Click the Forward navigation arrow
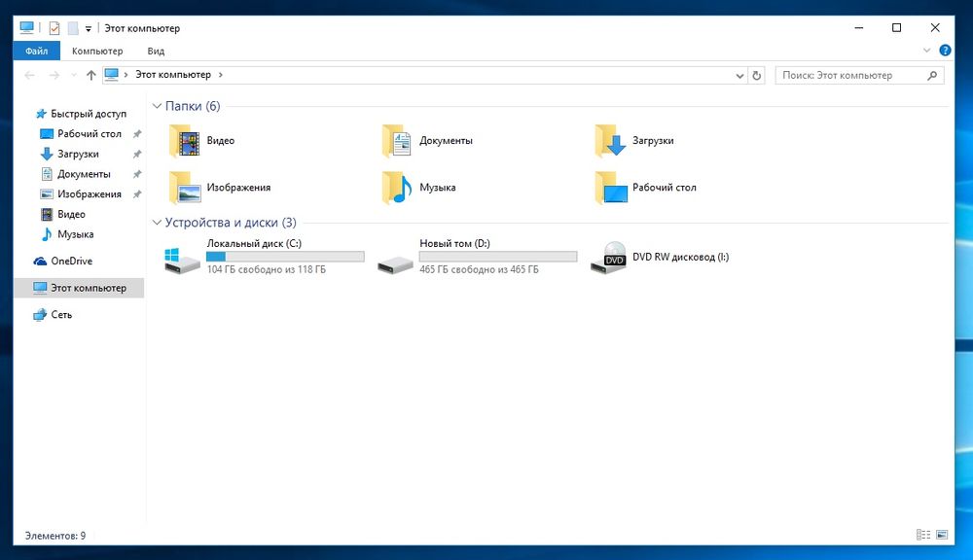The height and width of the screenshot is (560, 973). [x=54, y=75]
